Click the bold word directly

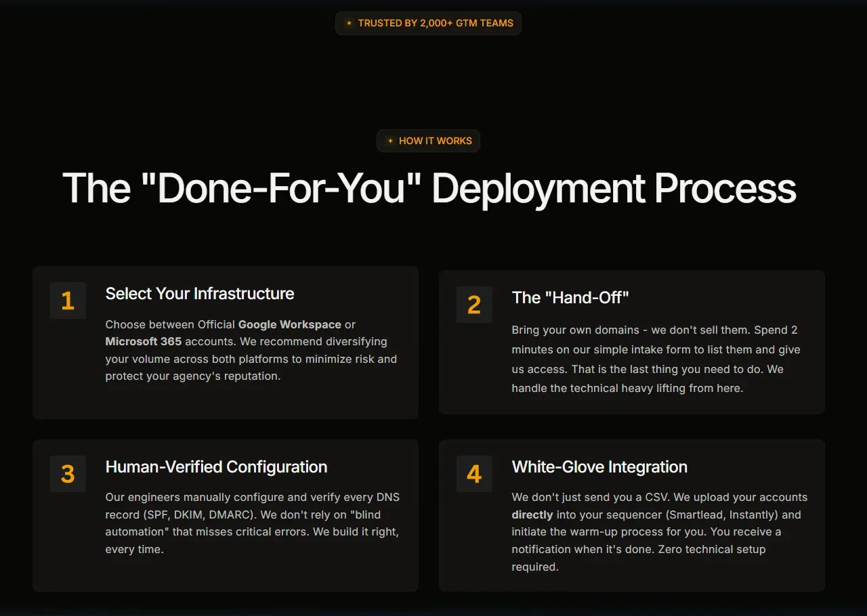point(532,514)
